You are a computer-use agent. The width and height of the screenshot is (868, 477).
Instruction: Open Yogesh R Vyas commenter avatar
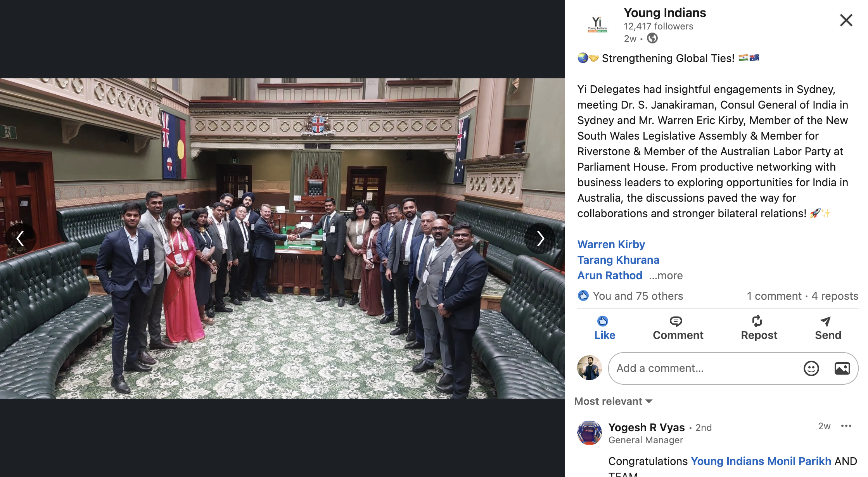pos(589,433)
